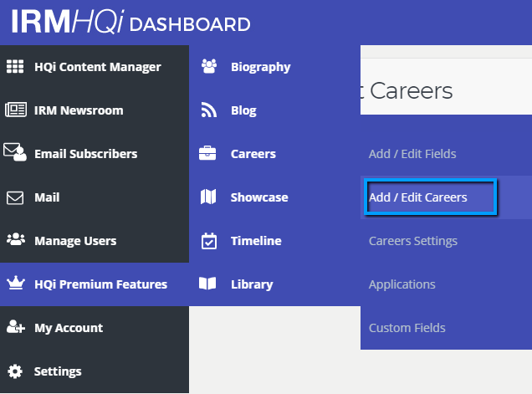Viewport: 532px width, 394px height.
Task: Open HQi Content Manager menu
Action: [98, 67]
